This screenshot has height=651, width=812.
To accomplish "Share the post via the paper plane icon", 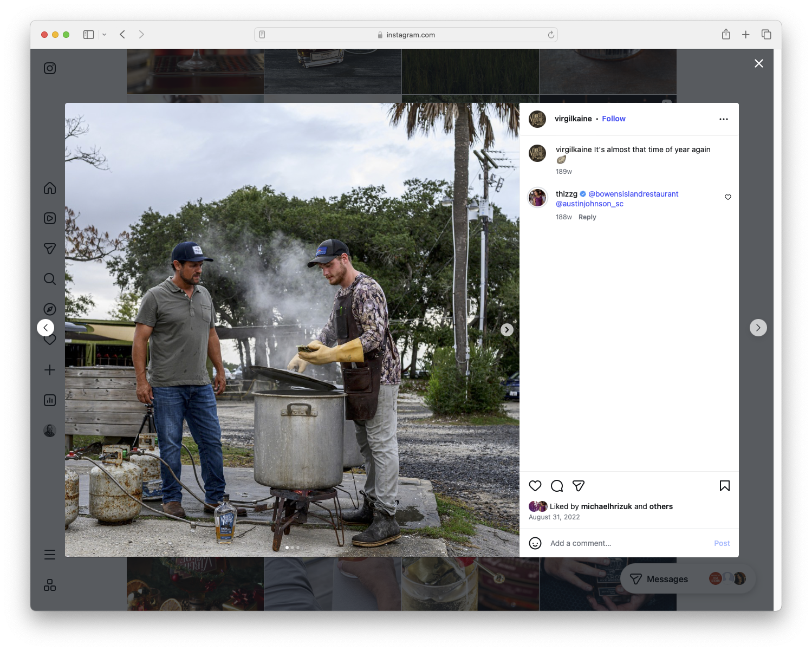I will click(579, 486).
